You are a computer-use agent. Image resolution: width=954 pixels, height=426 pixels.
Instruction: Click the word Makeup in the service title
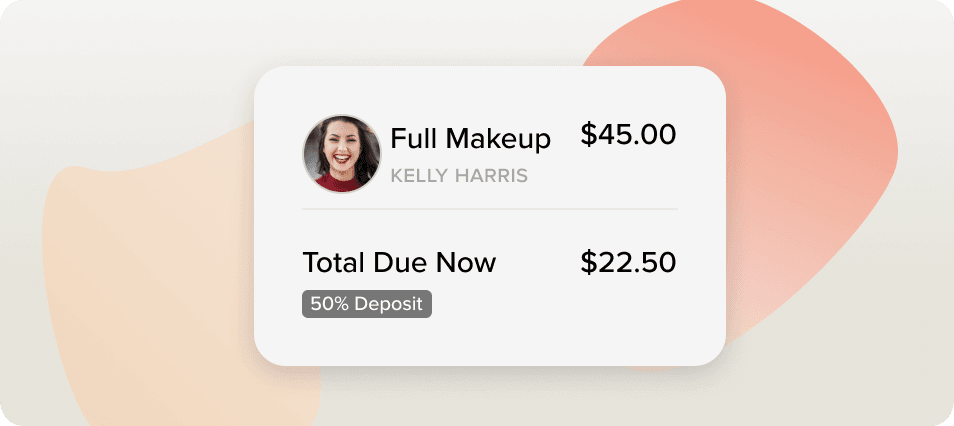tap(498, 139)
